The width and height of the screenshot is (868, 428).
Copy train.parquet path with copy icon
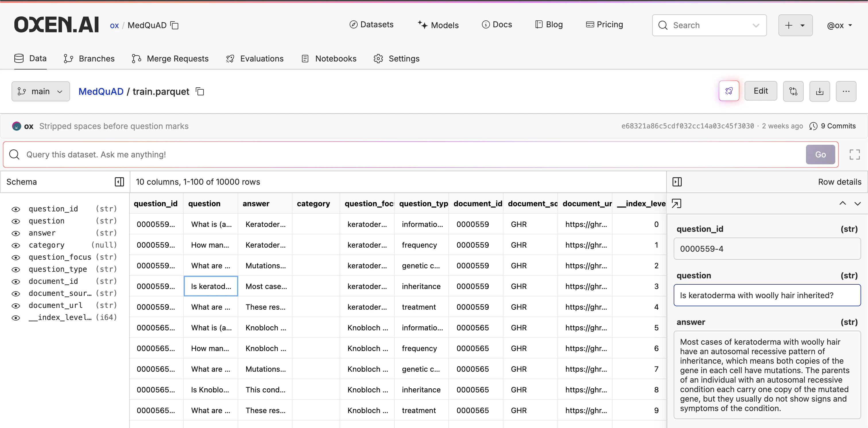(200, 92)
